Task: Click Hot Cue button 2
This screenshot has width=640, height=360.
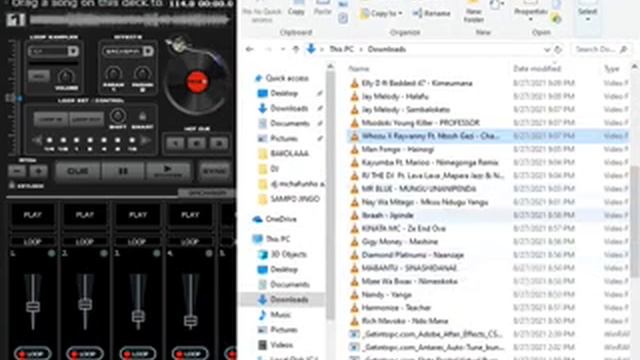Action: (197, 143)
